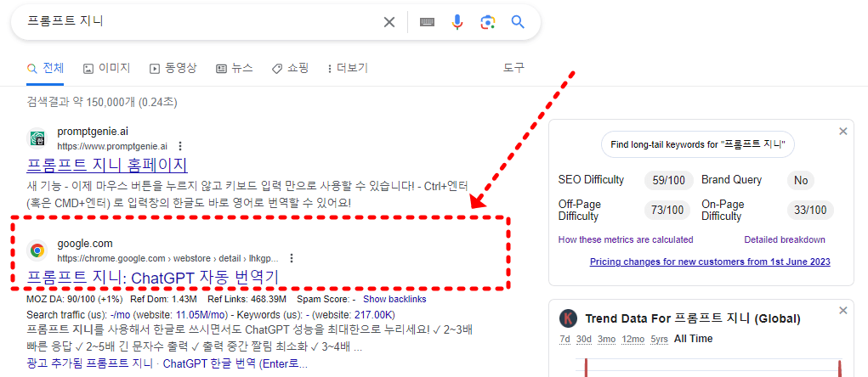This screenshot has height=377, width=868.
Task: Switch to the 뉴스 tab
Action: point(234,69)
